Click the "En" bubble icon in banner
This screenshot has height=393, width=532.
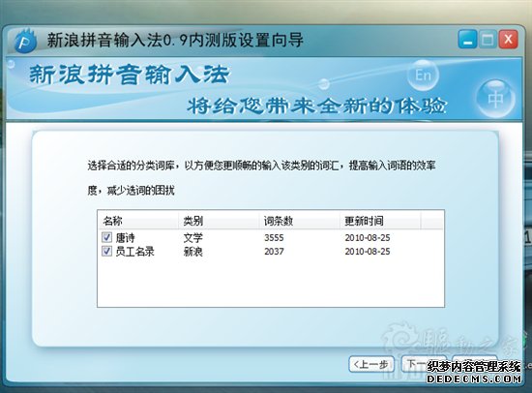click(423, 75)
